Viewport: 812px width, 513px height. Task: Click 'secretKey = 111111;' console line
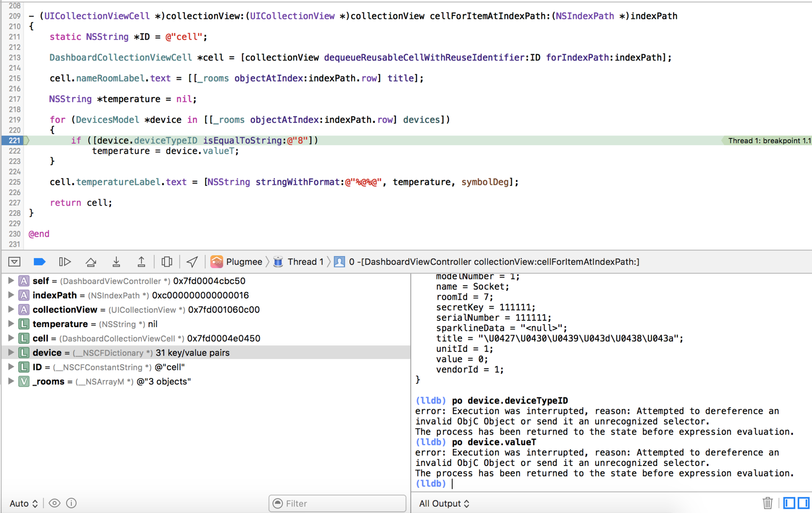point(486,307)
